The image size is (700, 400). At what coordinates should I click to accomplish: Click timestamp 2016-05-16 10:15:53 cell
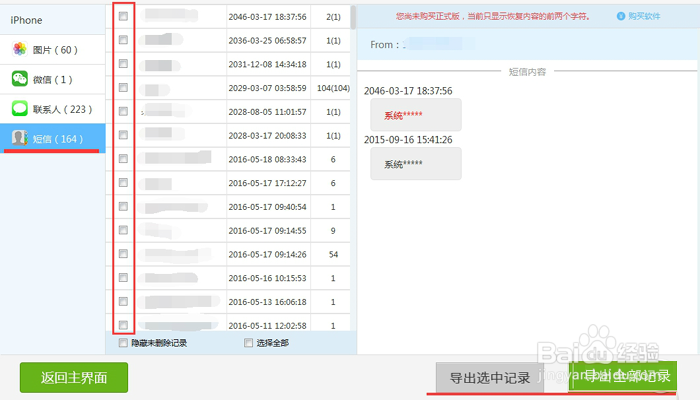(x=267, y=278)
